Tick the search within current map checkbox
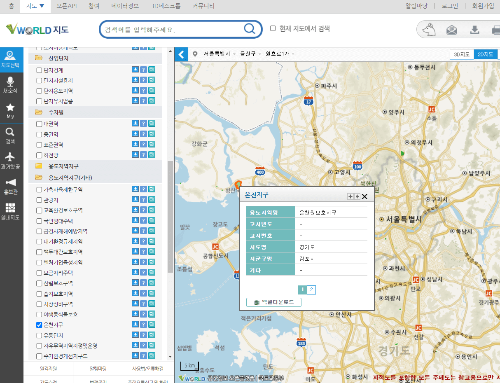The width and height of the screenshot is (500, 383). 273,28
